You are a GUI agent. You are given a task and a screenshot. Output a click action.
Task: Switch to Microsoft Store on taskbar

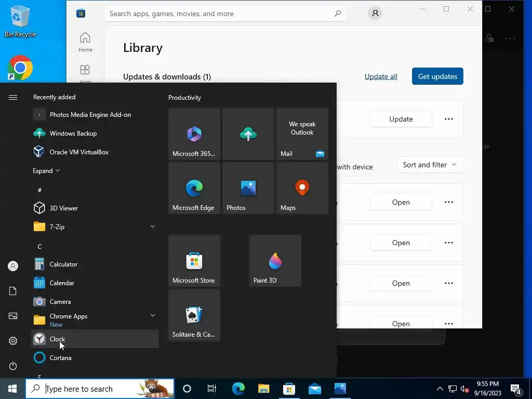click(289, 389)
